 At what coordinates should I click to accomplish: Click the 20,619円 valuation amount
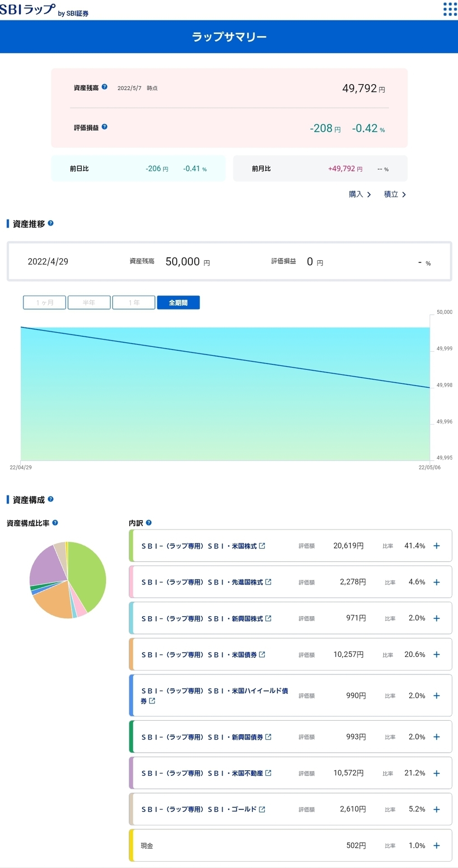coord(348,546)
